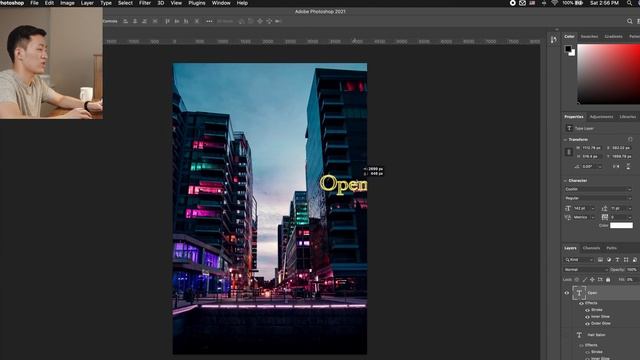Click the white Character color swatch
The image size is (640, 360).
[621, 225]
